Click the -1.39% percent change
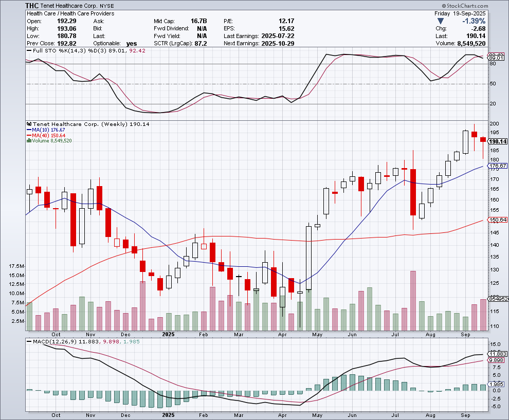Screen dimensions: 509x420 (x=474, y=21)
